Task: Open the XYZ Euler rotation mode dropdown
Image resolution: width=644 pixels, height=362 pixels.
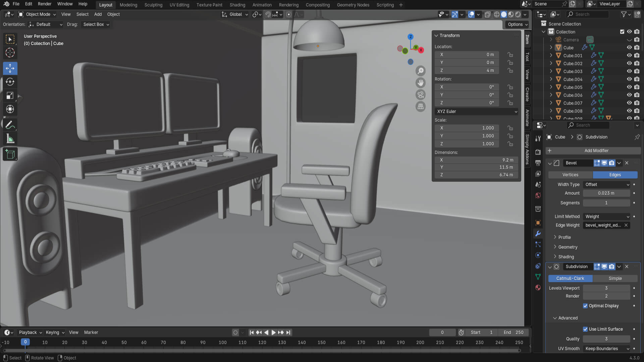Action: (476, 112)
